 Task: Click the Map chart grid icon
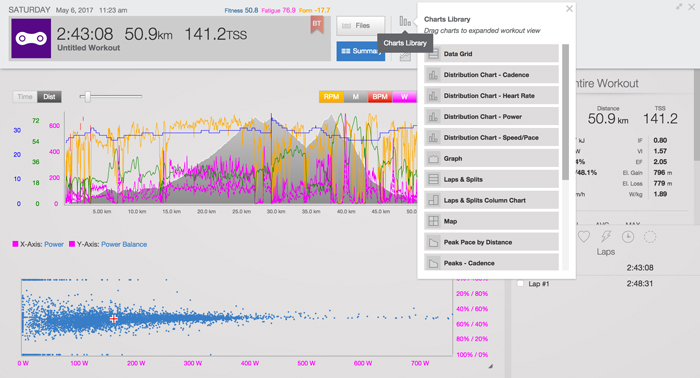tap(433, 221)
